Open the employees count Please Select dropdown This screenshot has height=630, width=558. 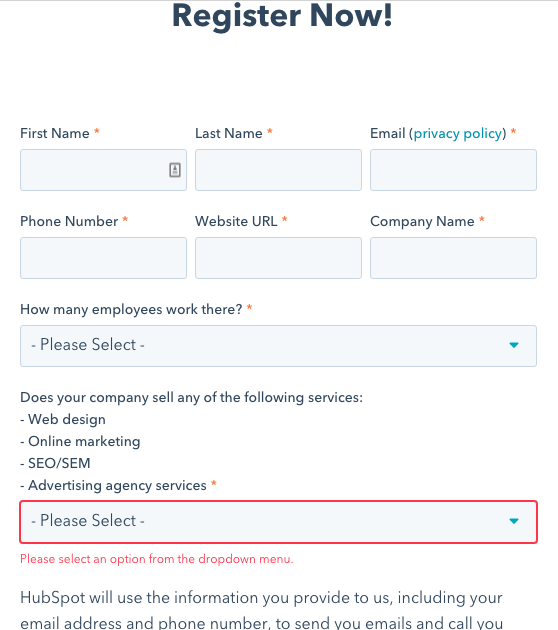pos(278,346)
